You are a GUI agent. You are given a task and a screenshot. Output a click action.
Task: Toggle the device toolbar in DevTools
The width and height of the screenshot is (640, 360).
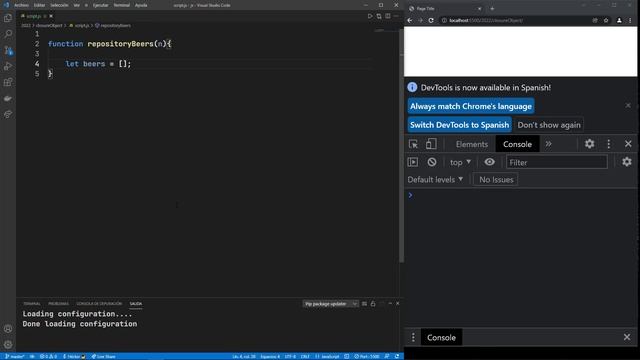click(431, 144)
